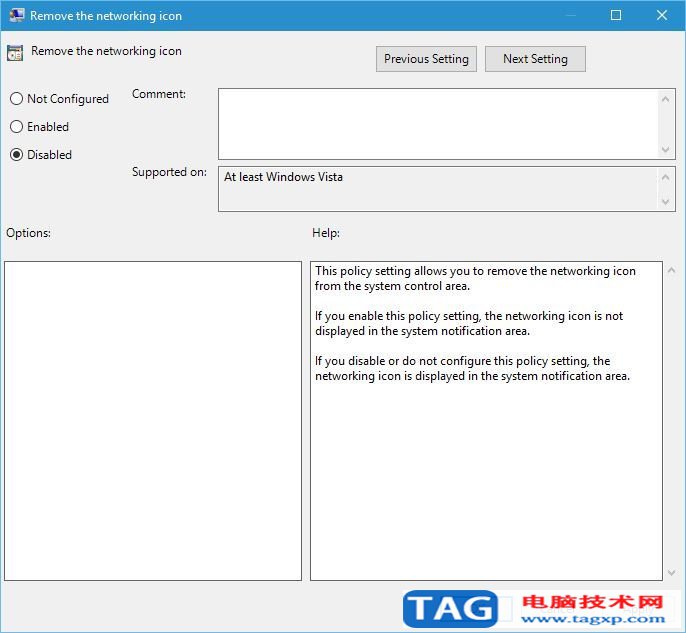Click the 'If you disable or do not configure' paragraph
This screenshot has height=633, width=686.
point(472,369)
